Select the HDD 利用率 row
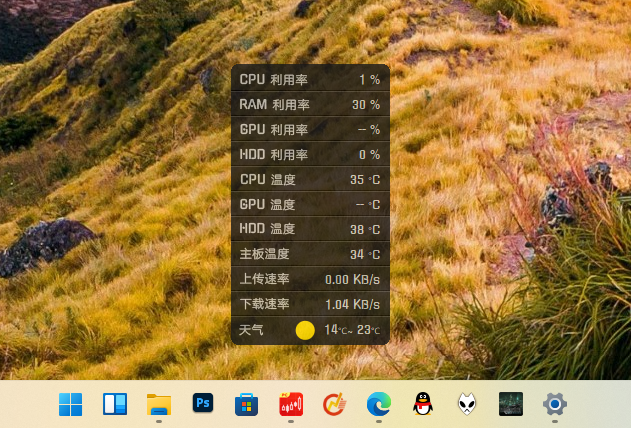 (x=310, y=154)
